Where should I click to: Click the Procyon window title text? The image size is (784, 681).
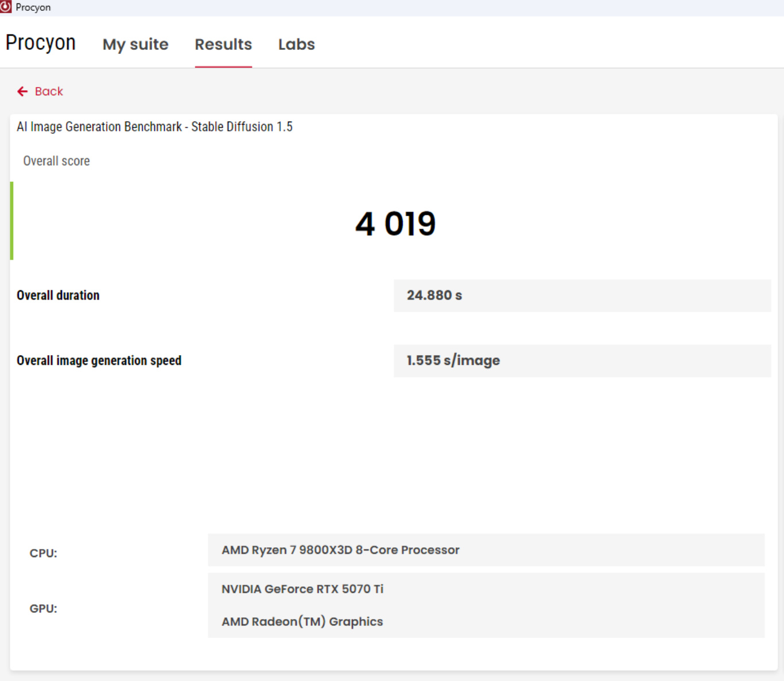click(x=33, y=7)
